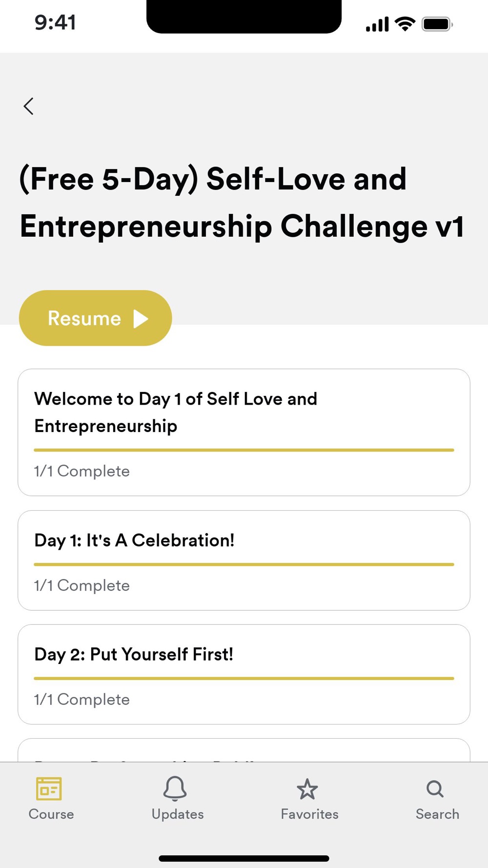Viewport: 488px width, 868px height.
Task: Tap the Course tab icon
Action: click(x=49, y=788)
